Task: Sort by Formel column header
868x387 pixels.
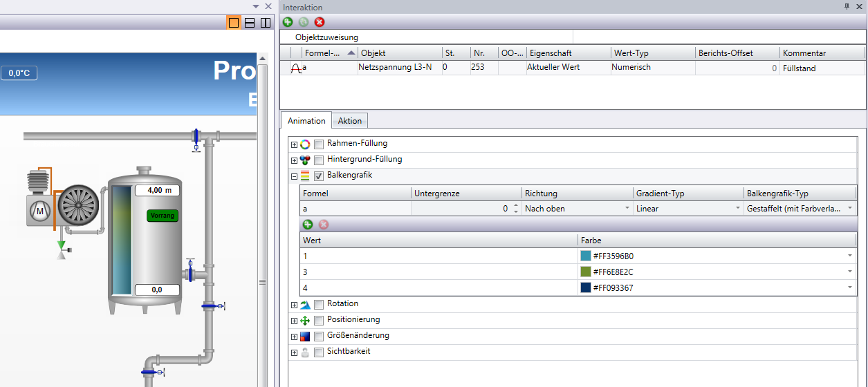Action: 329,53
